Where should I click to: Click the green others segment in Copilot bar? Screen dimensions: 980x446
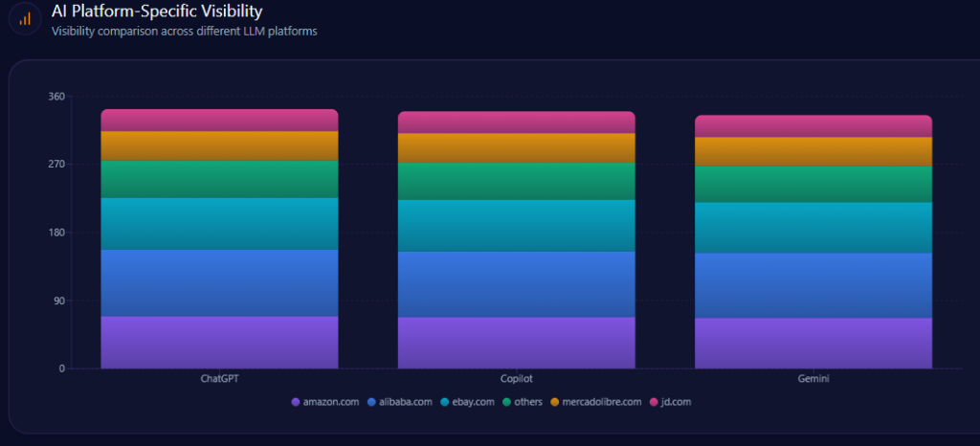[x=516, y=181]
